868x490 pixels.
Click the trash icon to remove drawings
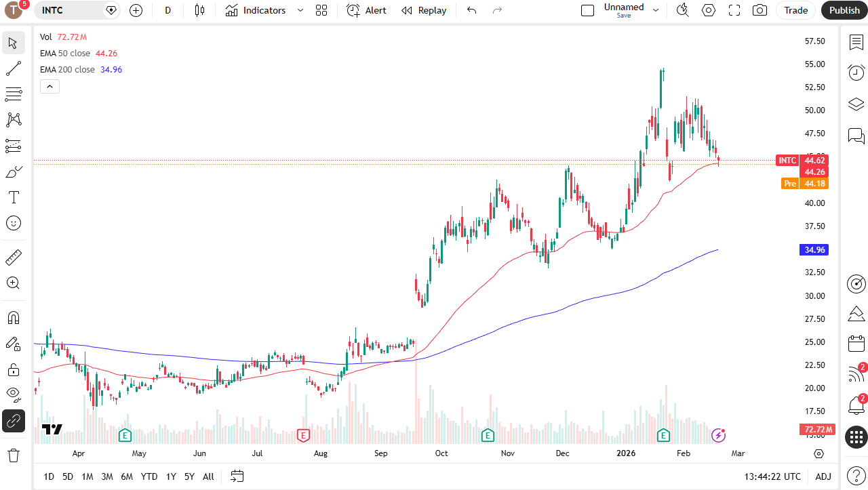coord(14,455)
